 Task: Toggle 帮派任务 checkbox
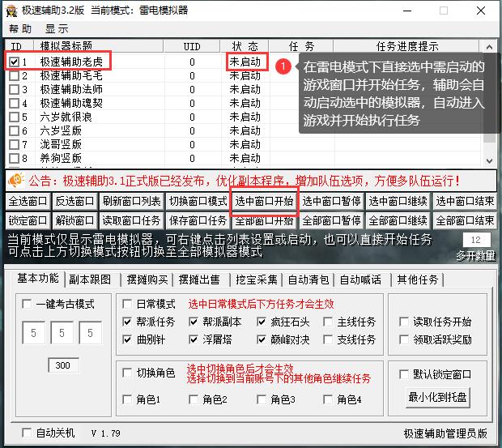click(127, 322)
